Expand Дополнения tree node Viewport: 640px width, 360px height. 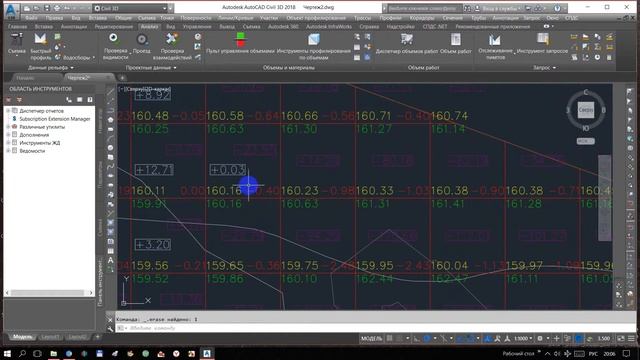[x=7, y=135]
